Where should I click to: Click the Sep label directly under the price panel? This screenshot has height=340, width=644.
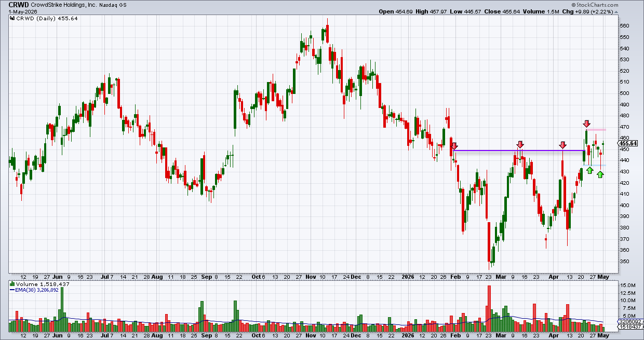[x=206, y=277]
